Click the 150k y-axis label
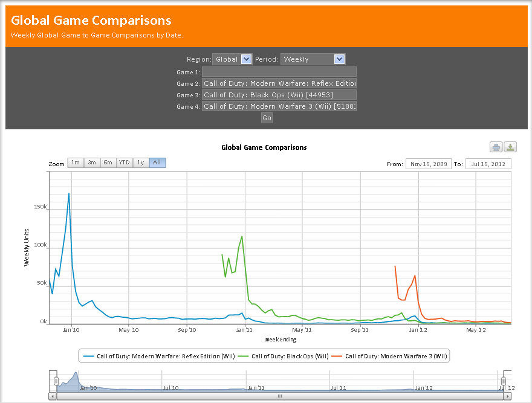Screen dimensions: 532x403 coord(41,207)
